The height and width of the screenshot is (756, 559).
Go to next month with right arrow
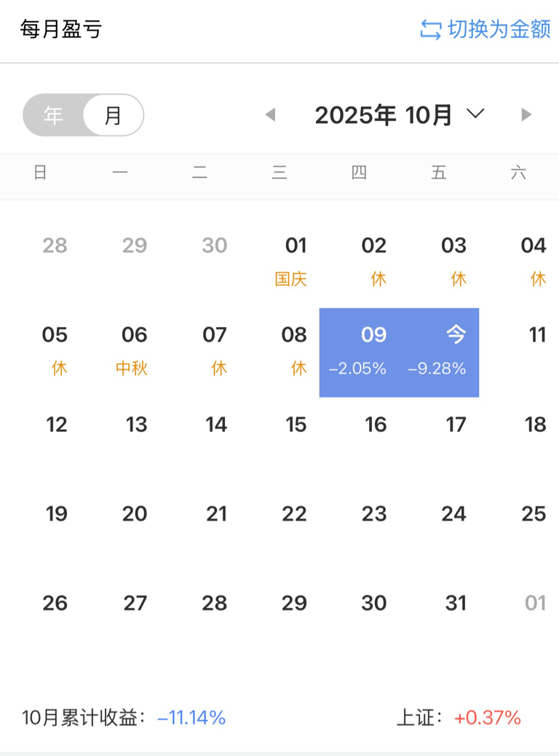[526, 114]
